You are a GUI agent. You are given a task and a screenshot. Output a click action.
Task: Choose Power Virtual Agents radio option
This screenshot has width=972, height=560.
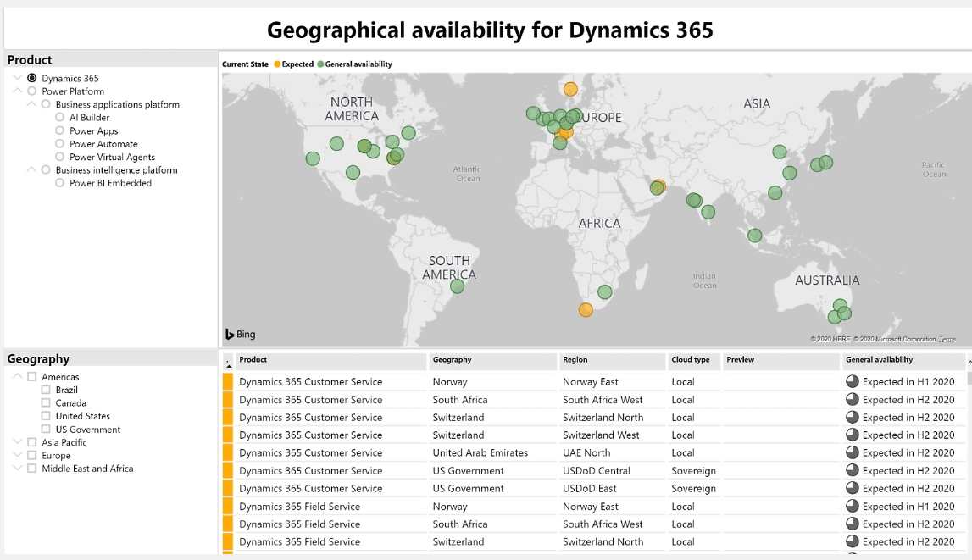click(59, 157)
